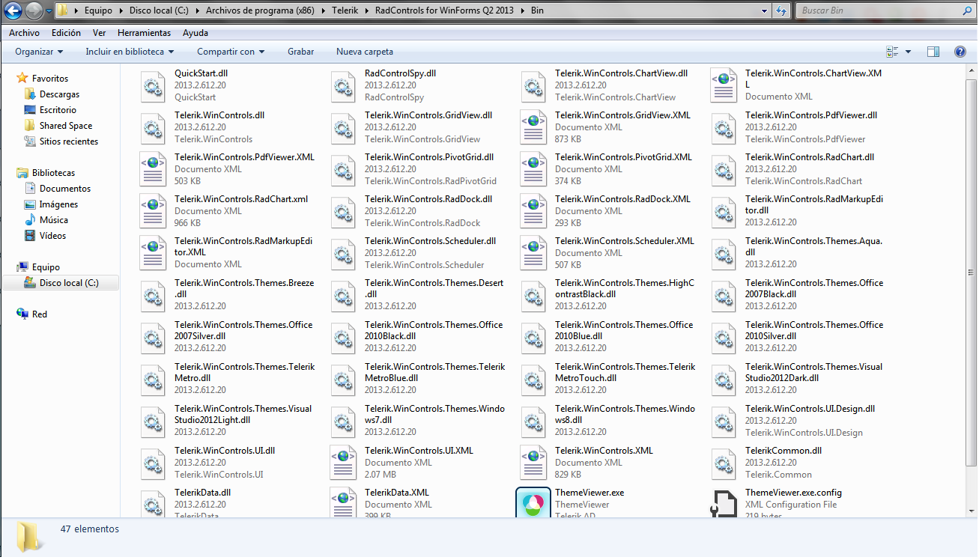The image size is (979, 560).
Task: Select the ThemeViewer.exe.config file icon
Action: tap(724, 503)
